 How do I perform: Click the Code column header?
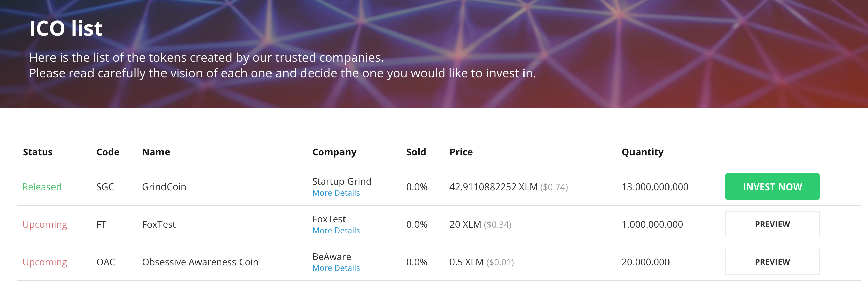(x=108, y=152)
